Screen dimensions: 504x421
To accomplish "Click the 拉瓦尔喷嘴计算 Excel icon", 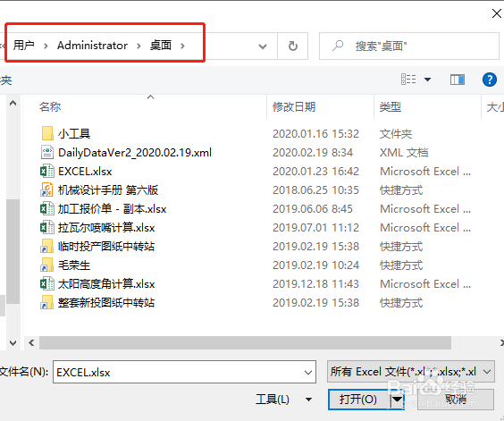I will [x=47, y=227].
